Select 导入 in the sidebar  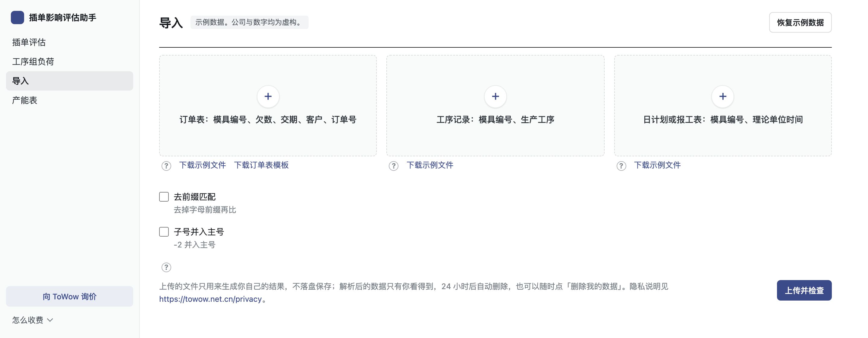pos(69,81)
